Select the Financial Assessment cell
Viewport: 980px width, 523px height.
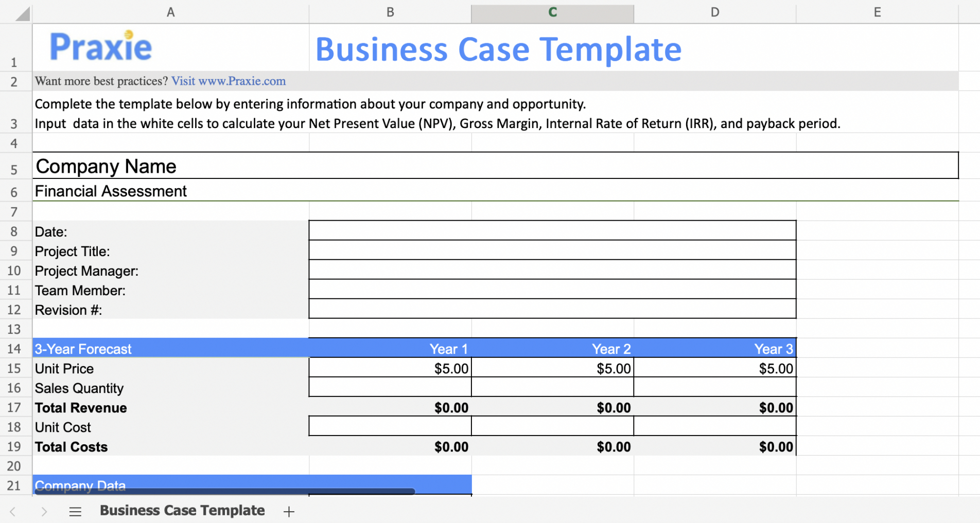pyautogui.click(x=495, y=190)
